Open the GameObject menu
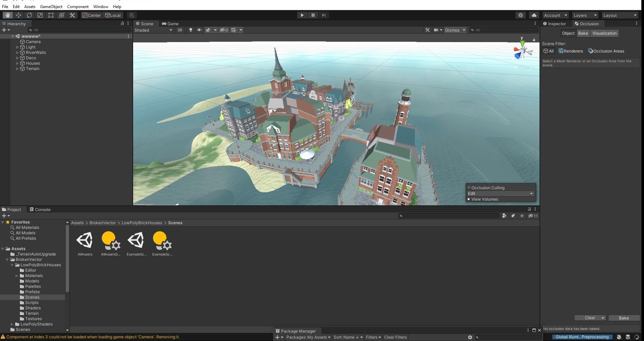This screenshot has width=644, height=341. [x=51, y=6]
